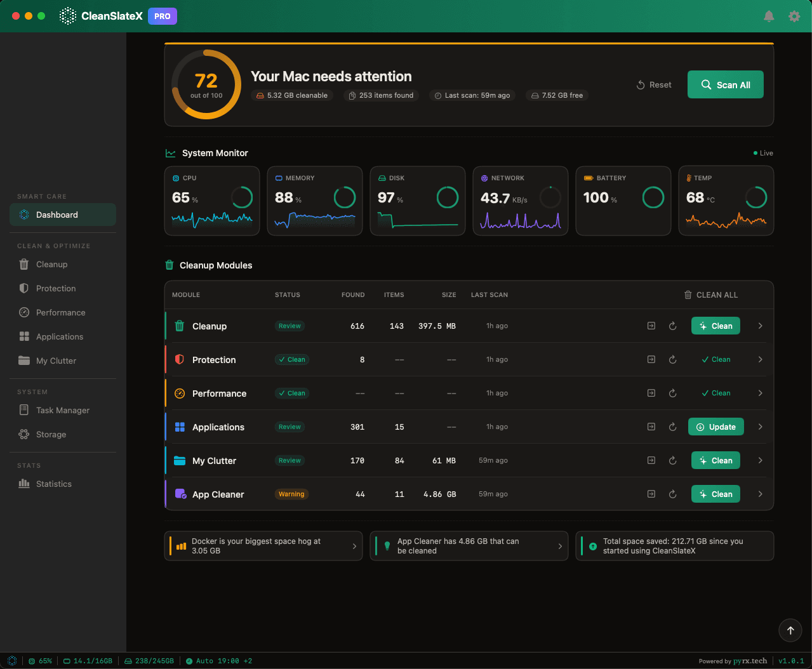Open Protection module via arrow-box icon
Viewport: 812px width, 669px height.
(651, 359)
